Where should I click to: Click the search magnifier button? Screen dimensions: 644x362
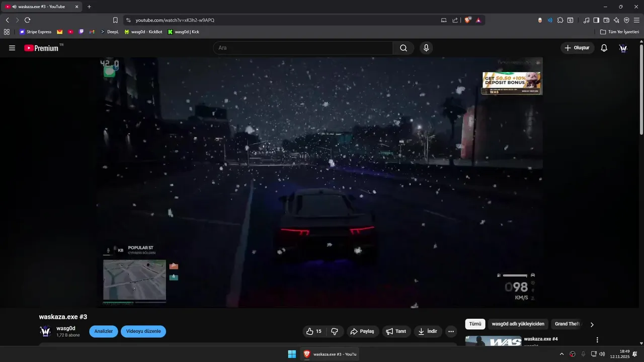(x=404, y=48)
